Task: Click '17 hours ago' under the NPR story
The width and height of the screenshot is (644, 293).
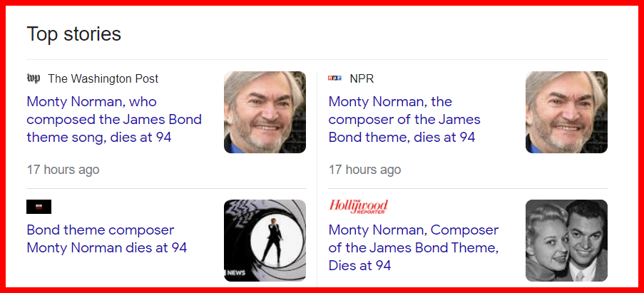Action: [x=364, y=170]
